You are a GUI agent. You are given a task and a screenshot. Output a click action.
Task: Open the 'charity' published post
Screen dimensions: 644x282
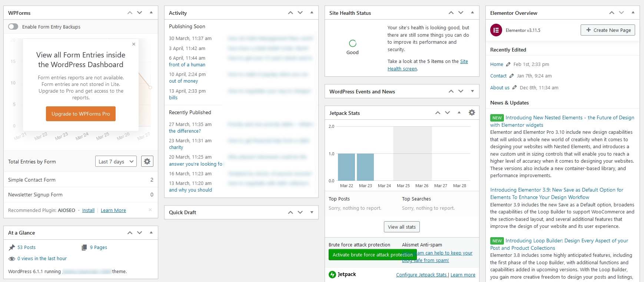point(176,147)
